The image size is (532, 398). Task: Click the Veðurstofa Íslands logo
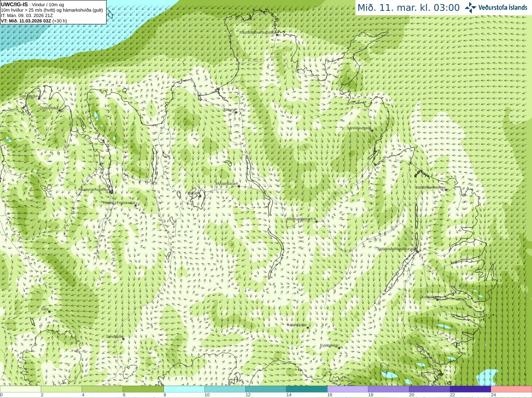496,7
